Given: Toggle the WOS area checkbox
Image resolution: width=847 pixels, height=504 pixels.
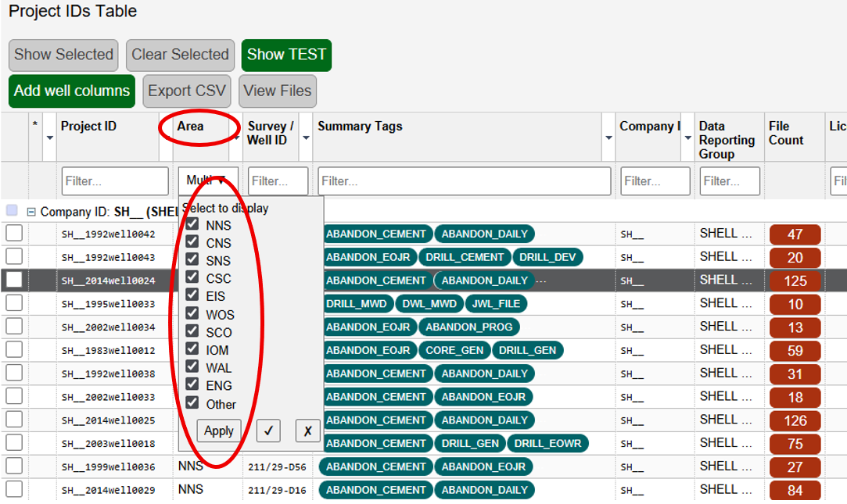Looking at the screenshot, I should point(192,314).
